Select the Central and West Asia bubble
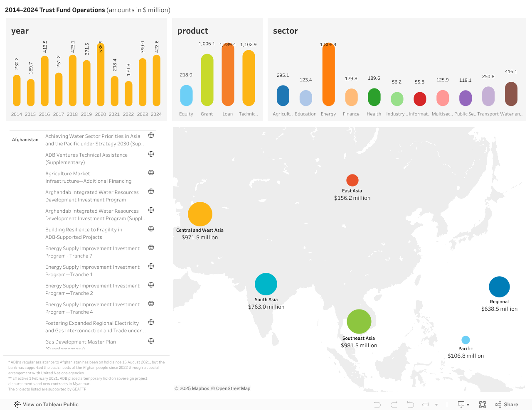The image size is (532, 410). click(x=200, y=214)
